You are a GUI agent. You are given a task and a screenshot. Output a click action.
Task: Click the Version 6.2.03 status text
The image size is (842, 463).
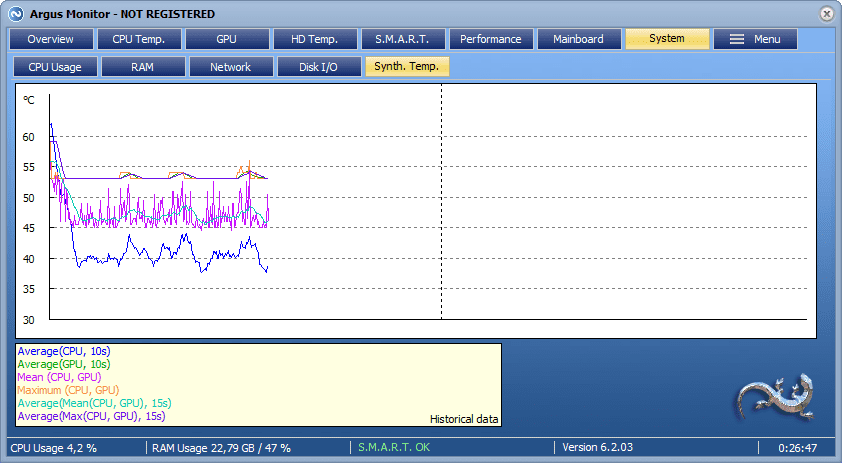[598, 447]
